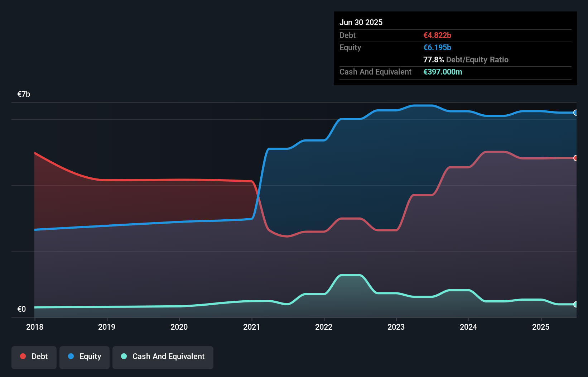Click the teal Cash legend dot
The width and height of the screenshot is (588, 377).
(124, 356)
